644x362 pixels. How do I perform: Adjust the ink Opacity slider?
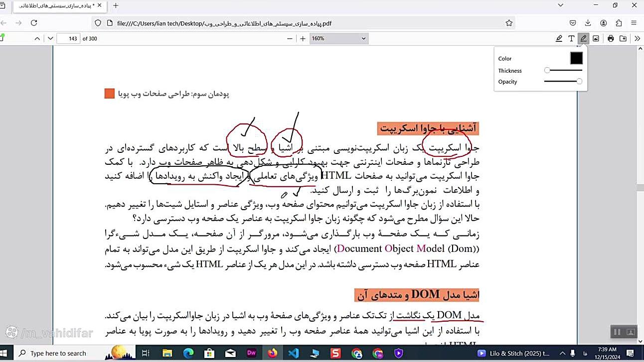[563, 82]
